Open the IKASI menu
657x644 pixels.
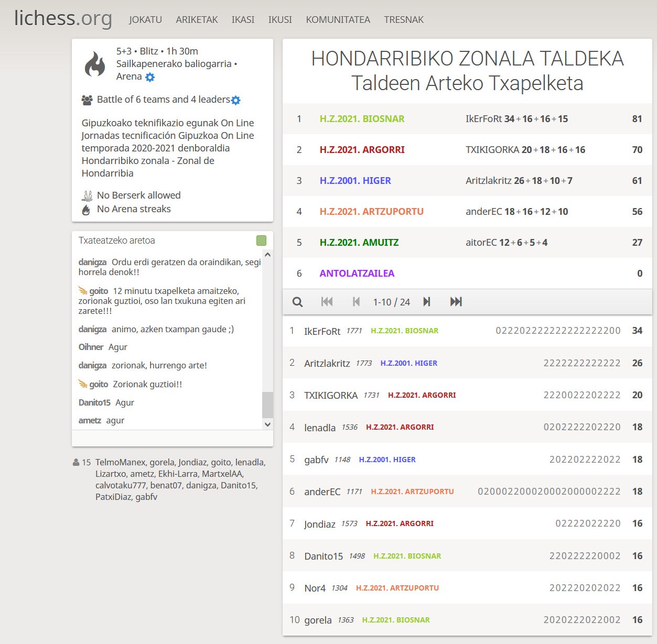(x=243, y=20)
